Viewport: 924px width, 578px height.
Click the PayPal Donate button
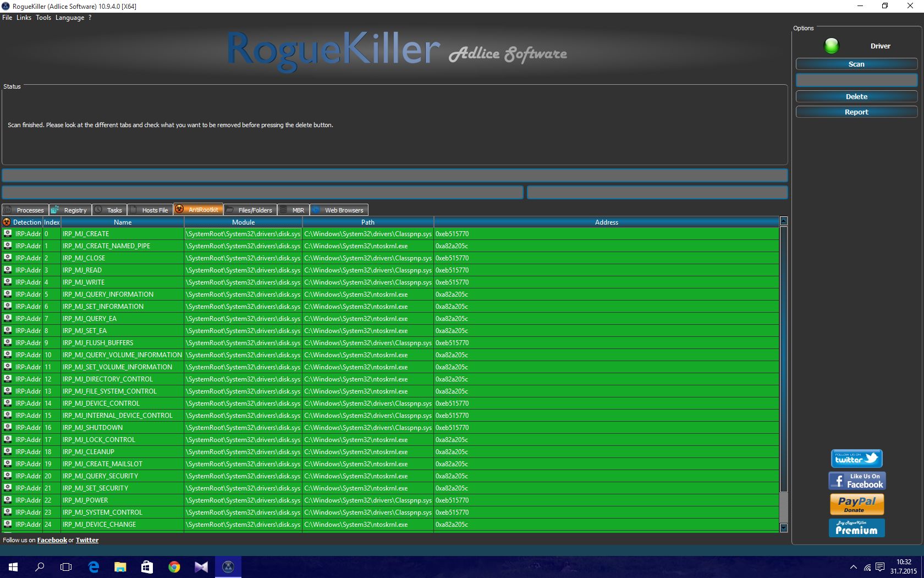pos(857,504)
